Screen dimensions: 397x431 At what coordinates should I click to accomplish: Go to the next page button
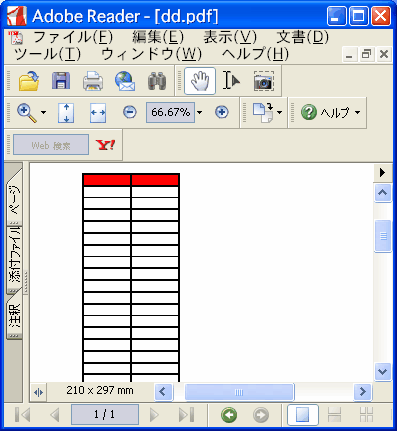154,415
